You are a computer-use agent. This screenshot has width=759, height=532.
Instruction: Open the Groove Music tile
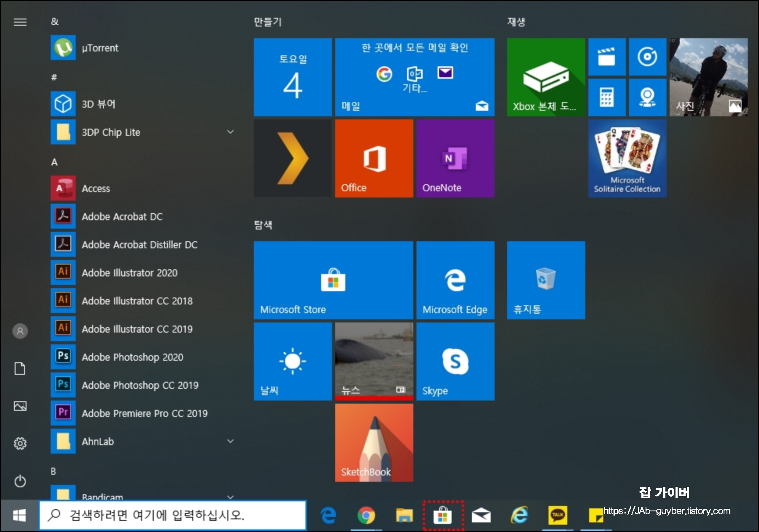[647, 57]
